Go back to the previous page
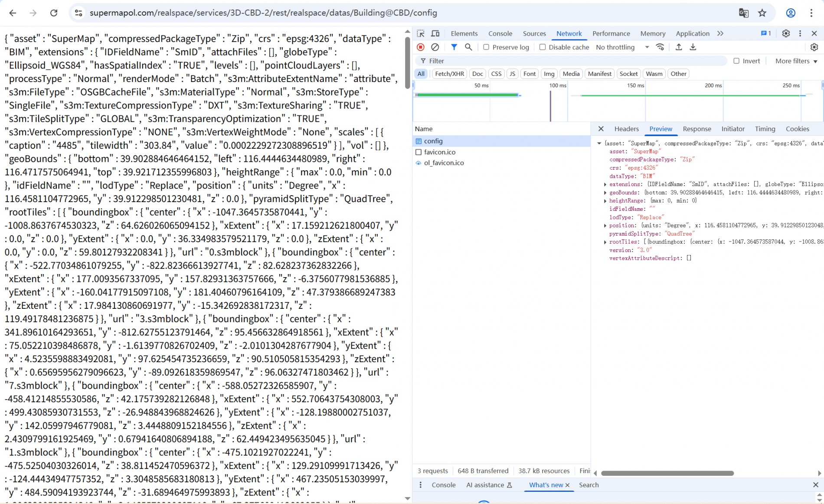 13,13
